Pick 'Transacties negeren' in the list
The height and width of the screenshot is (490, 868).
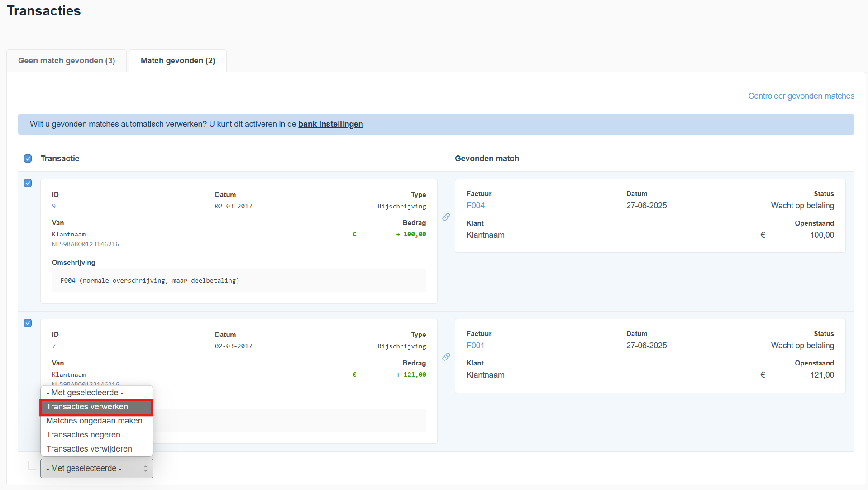(83, 435)
